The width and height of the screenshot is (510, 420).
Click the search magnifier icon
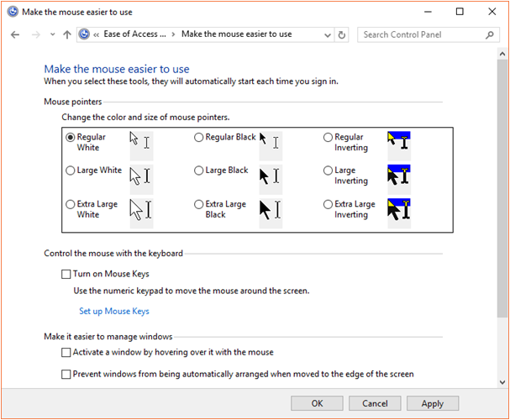pyautogui.click(x=490, y=34)
